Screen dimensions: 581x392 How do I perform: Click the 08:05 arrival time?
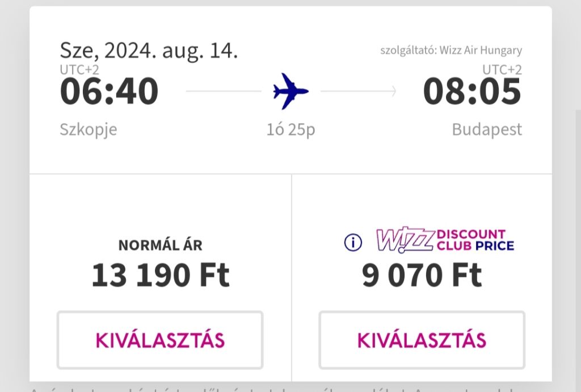[472, 91]
